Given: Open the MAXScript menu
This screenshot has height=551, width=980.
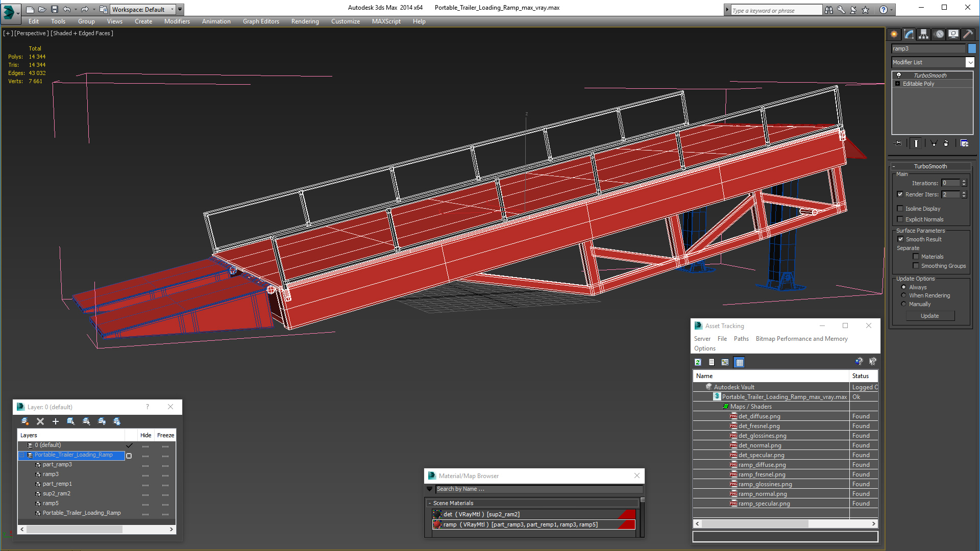Looking at the screenshot, I should coord(386,21).
